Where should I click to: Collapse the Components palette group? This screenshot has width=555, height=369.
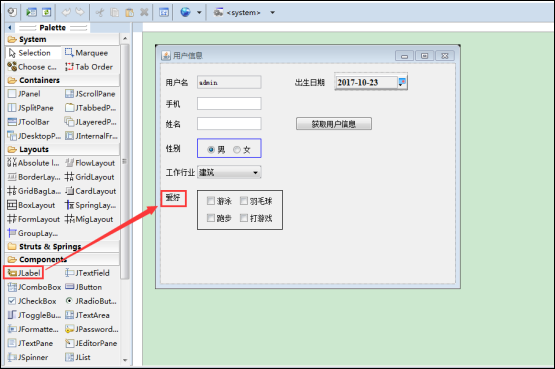tap(63, 259)
